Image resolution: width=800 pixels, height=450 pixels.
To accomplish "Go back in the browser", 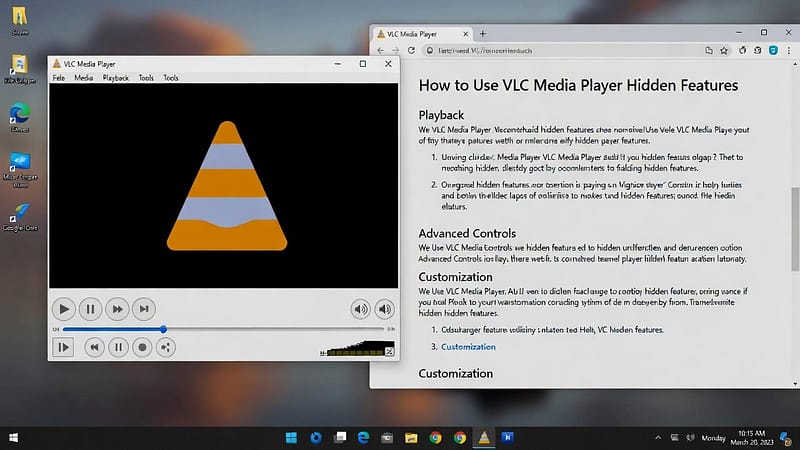I will [x=381, y=51].
